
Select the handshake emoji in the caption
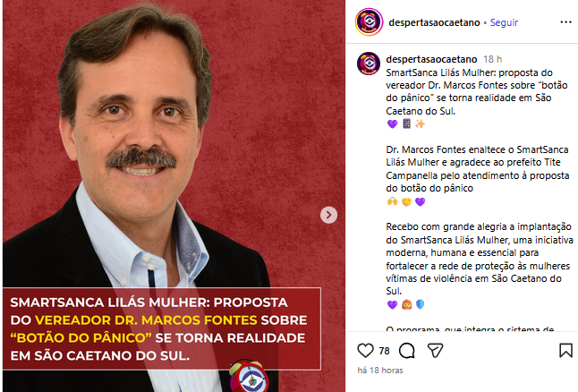(x=406, y=201)
